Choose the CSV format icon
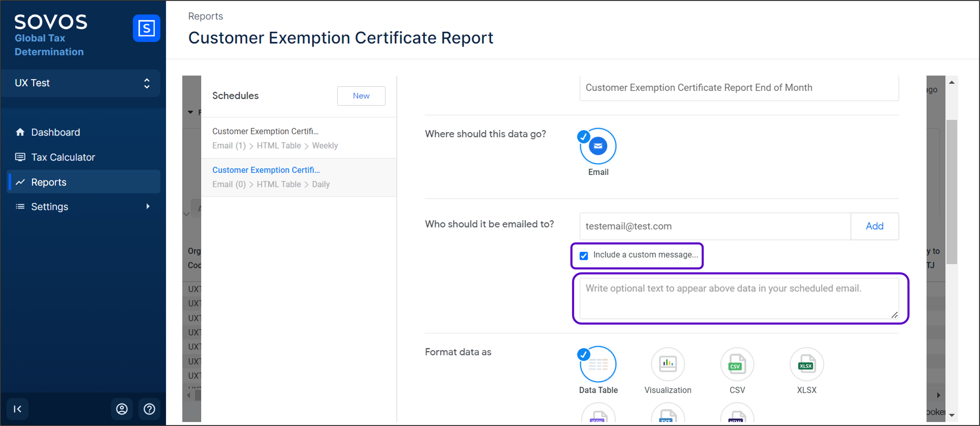Viewport: 980px width, 426px height. pos(737,364)
